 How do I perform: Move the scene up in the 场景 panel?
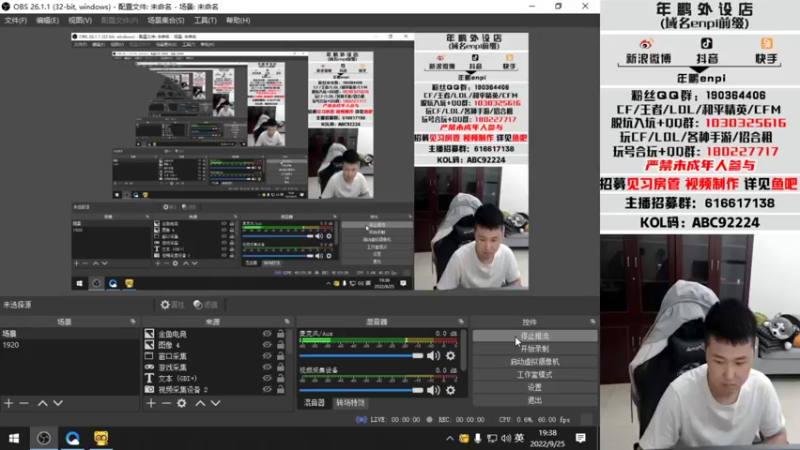pos(43,403)
